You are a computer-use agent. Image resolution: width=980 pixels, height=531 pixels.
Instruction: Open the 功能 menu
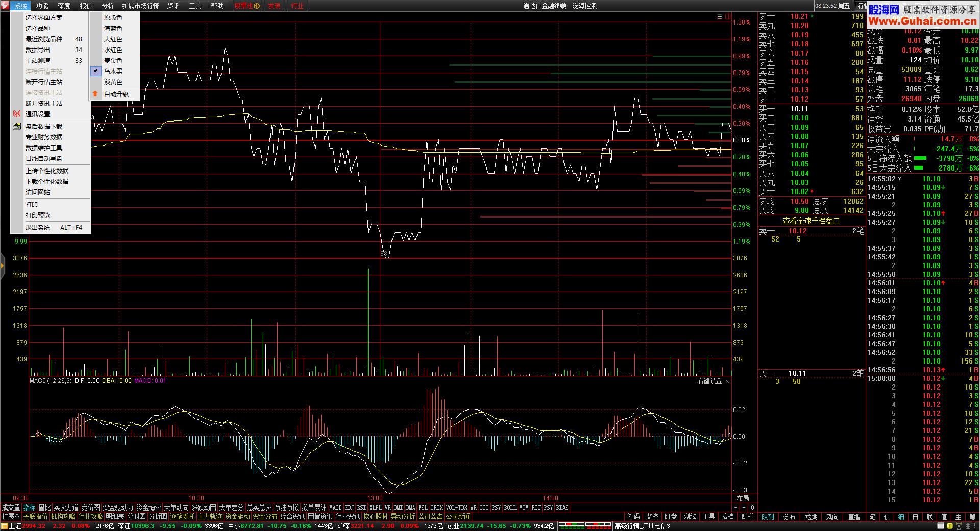tap(42, 6)
